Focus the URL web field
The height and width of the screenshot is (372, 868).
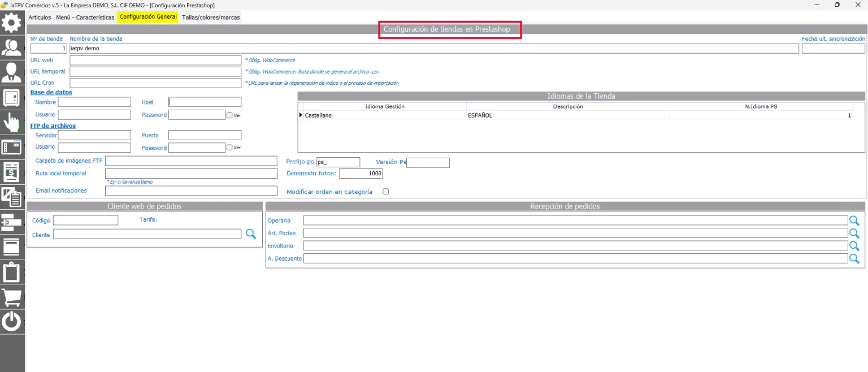[155, 60]
